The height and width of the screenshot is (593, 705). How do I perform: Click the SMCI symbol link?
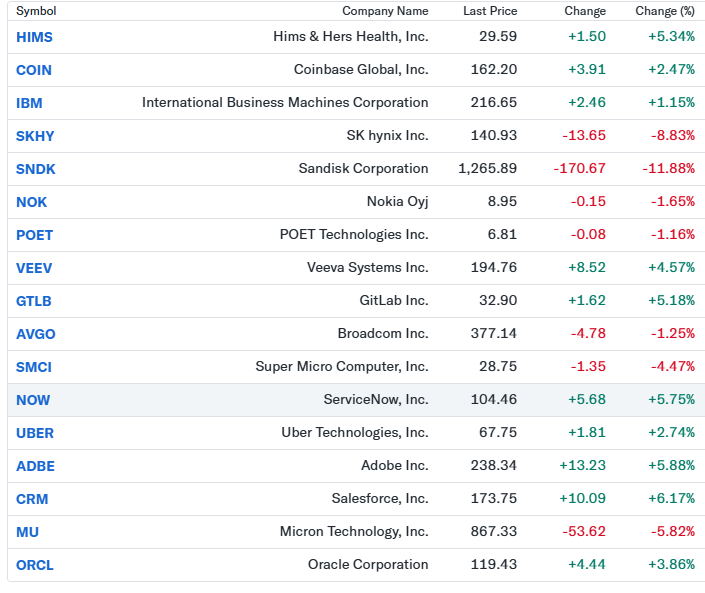(34, 367)
